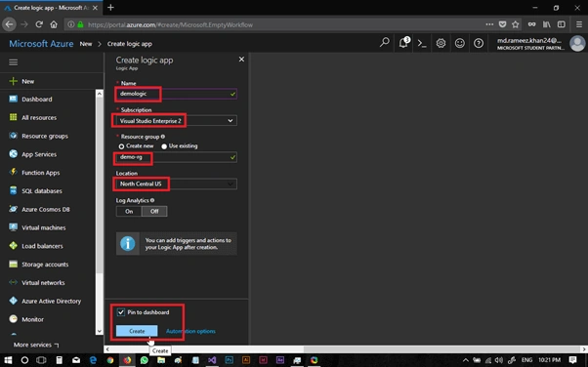Open the Firefox hamburger menu
This screenshot has width=588, height=367.
[x=579, y=24]
